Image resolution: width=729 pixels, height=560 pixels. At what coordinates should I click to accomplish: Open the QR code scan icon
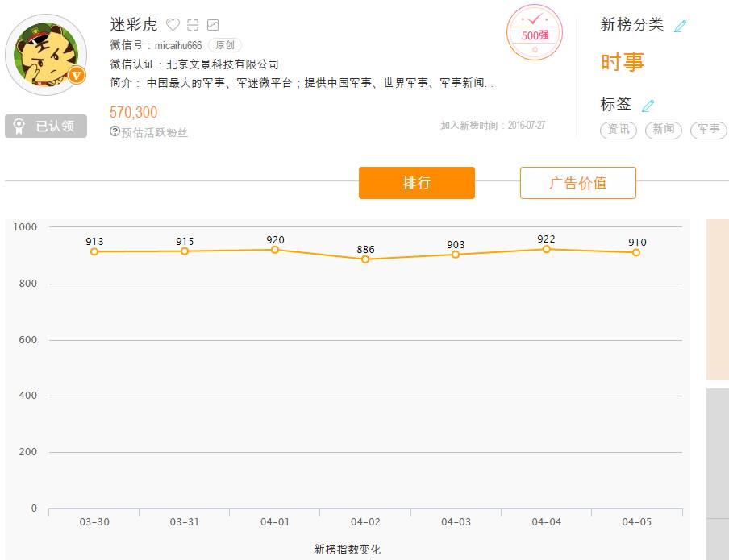[x=193, y=25]
